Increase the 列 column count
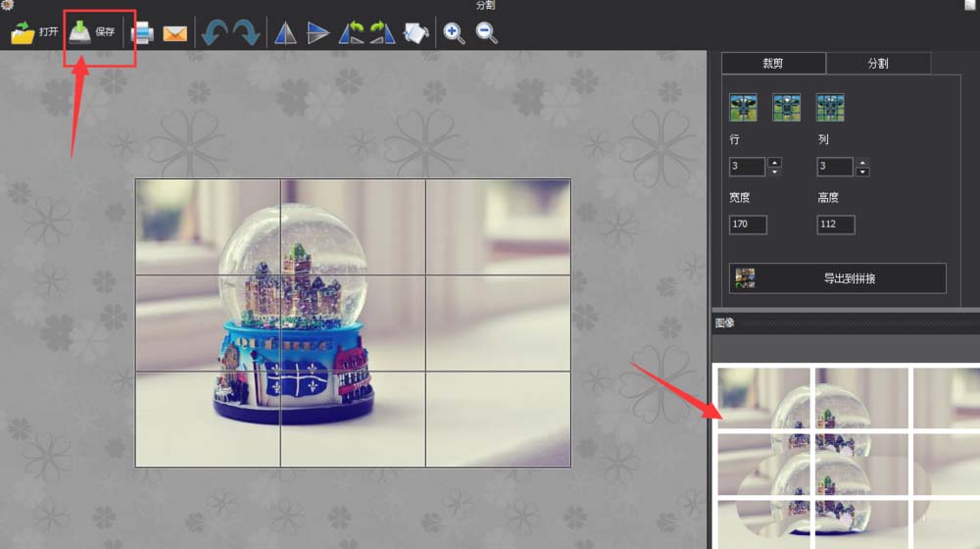 click(x=862, y=163)
